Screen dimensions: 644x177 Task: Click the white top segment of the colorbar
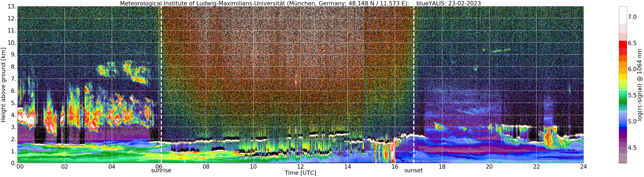[x=623, y=15]
